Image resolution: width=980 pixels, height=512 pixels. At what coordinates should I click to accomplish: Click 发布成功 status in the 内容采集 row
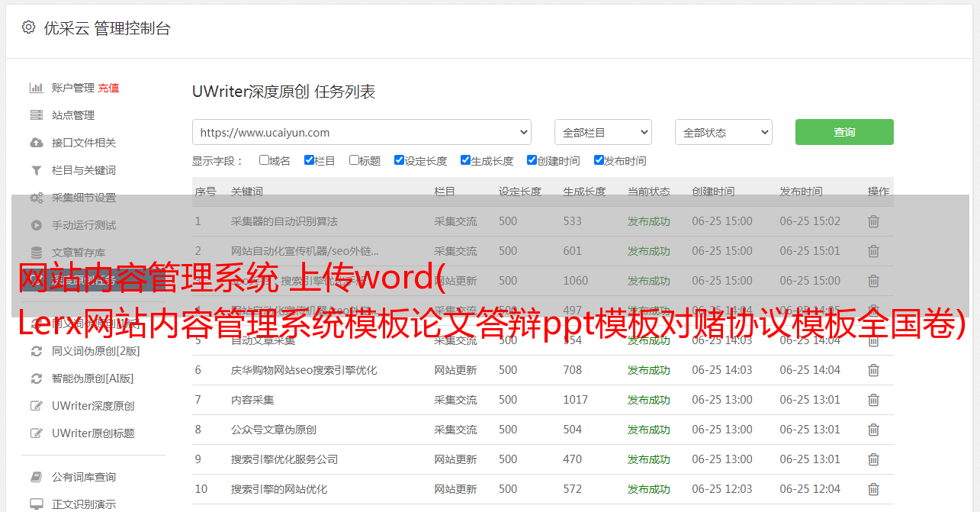[649, 400]
